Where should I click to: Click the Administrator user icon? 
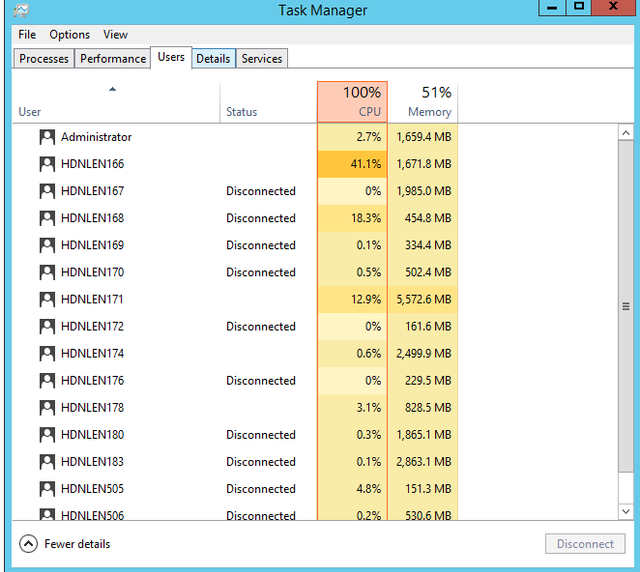pyautogui.click(x=47, y=137)
